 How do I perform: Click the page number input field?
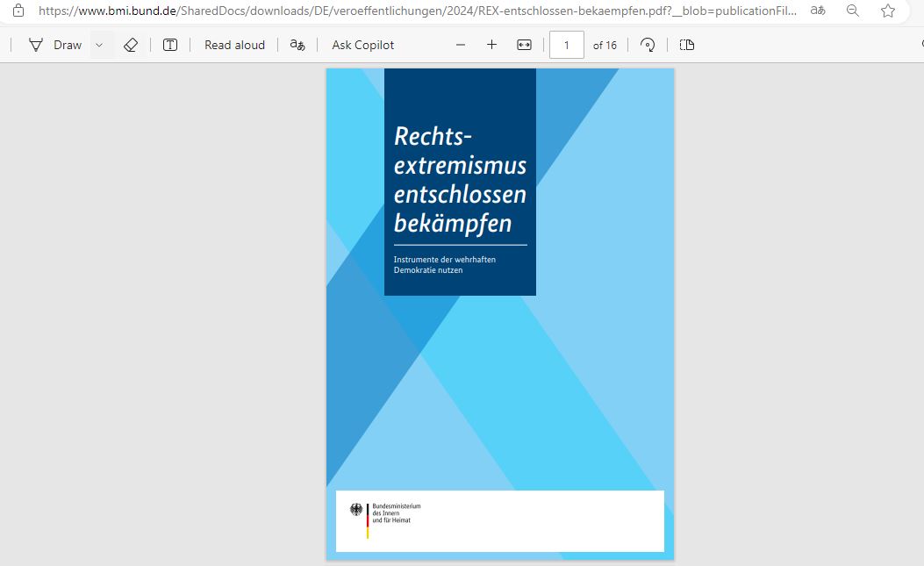[x=566, y=45]
